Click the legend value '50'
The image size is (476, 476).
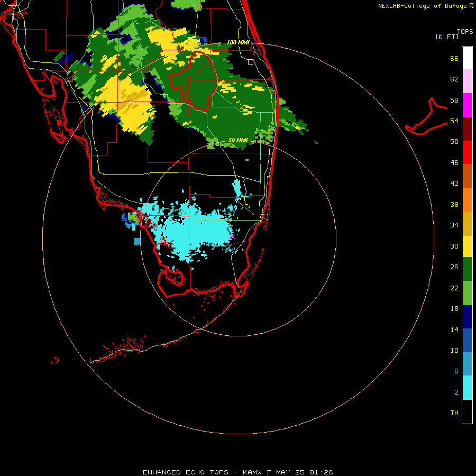pyautogui.click(x=454, y=142)
